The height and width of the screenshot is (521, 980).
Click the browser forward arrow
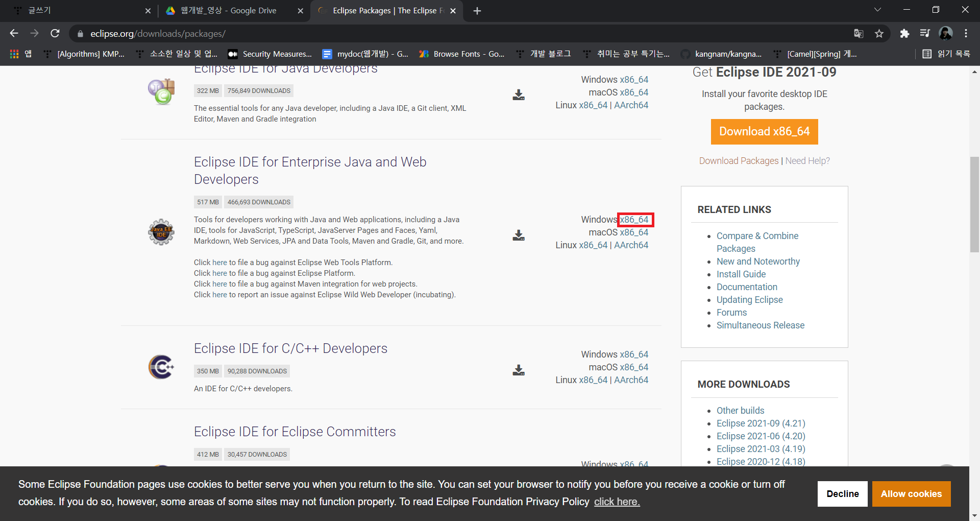(34, 33)
